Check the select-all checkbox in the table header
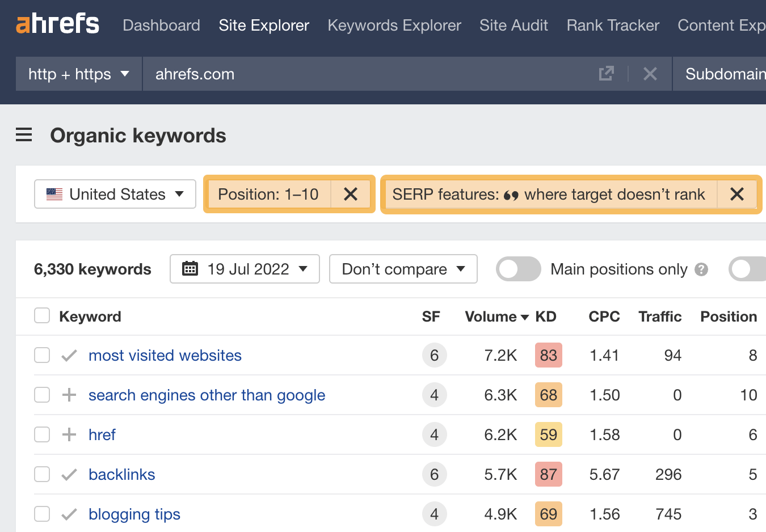Screen dimensions: 766x532 tap(42, 315)
